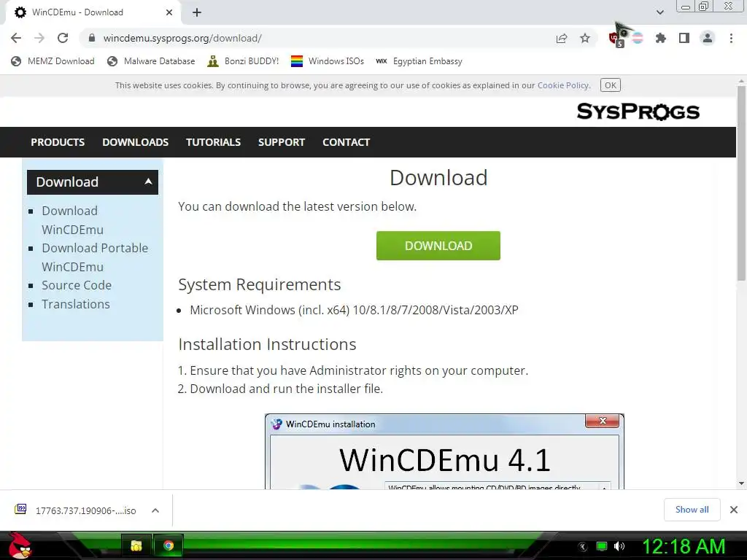Click the network tray icon
Image resolution: width=747 pixels, height=560 pixels.
pos(602,546)
